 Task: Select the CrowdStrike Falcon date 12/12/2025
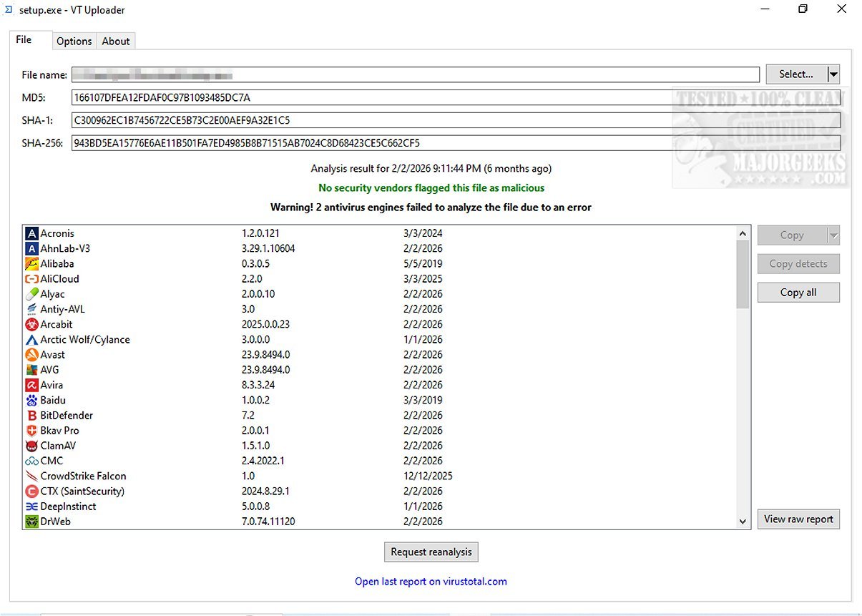tap(428, 476)
